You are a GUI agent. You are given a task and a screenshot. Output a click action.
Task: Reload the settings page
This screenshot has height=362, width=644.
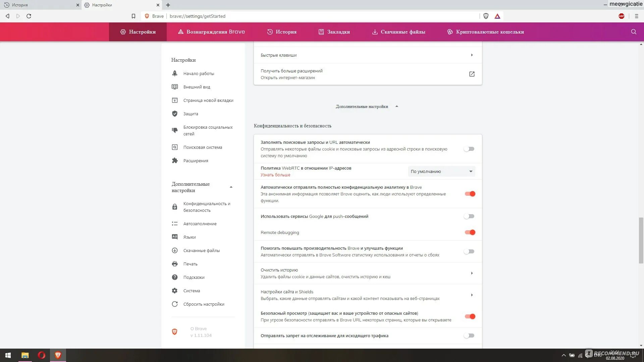29,16
